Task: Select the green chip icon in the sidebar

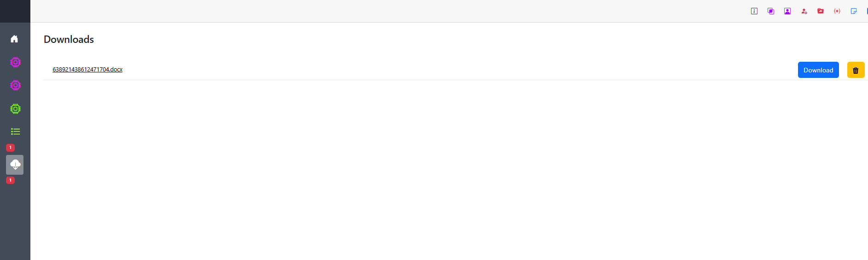Action: pos(15,109)
